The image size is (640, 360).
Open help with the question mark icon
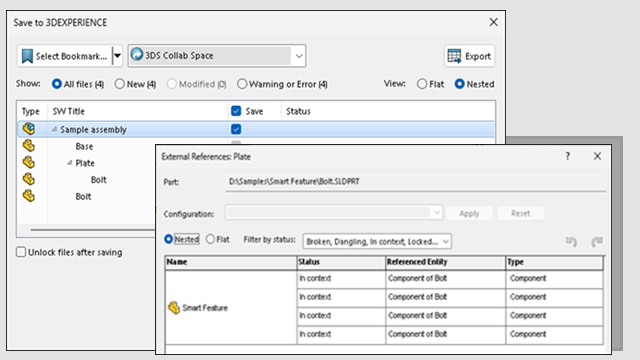pyautogui.click(x=567, y=156)
